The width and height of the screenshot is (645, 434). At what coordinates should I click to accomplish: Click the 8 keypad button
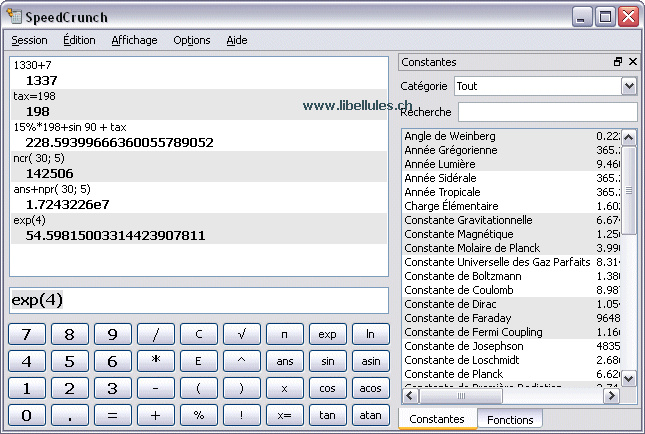(70, 334)
